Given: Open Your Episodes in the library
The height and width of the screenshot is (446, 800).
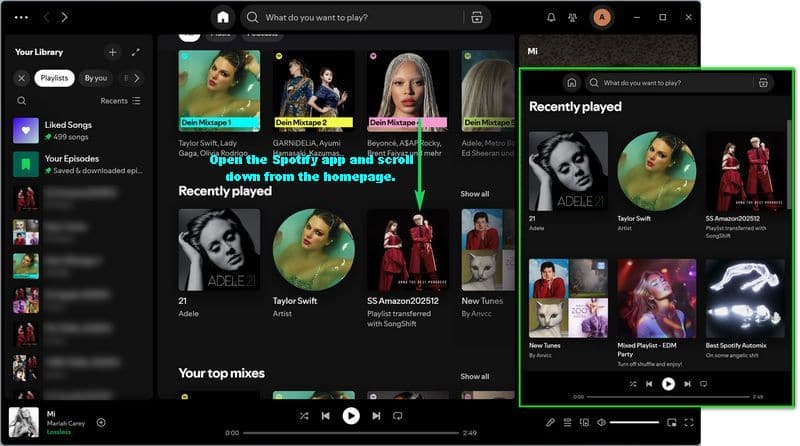Looking at the screenshot, I should (x=79, y=164).
